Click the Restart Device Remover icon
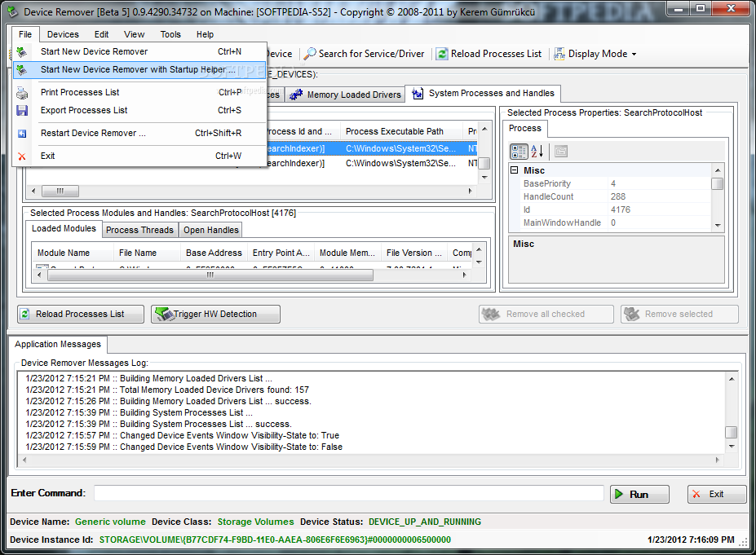 click(22, 134)
